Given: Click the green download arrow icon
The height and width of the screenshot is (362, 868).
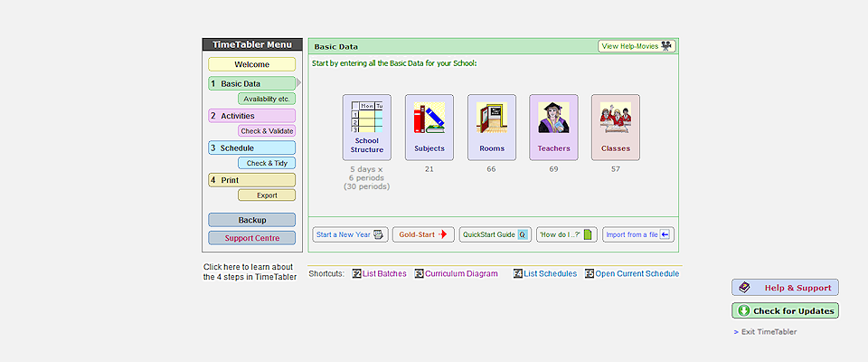Looking at the screenshot, I should pyautogui.click(x=744, y=311).
